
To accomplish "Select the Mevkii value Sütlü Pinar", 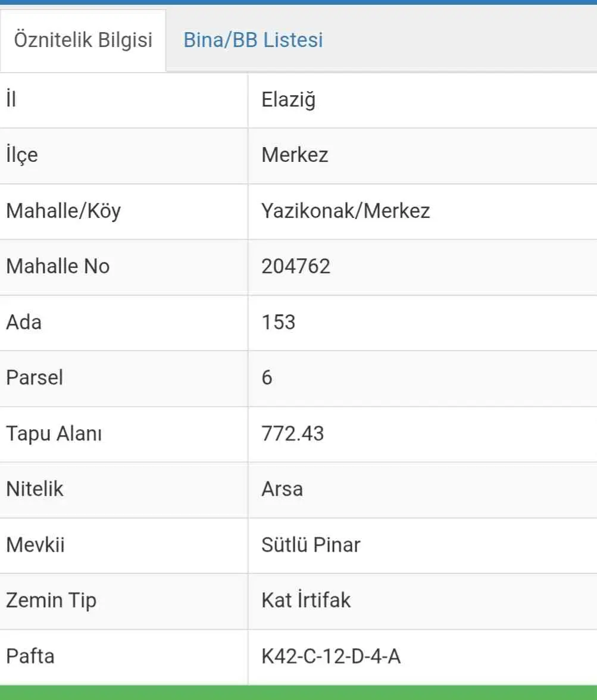I will (x=311, y=545).
